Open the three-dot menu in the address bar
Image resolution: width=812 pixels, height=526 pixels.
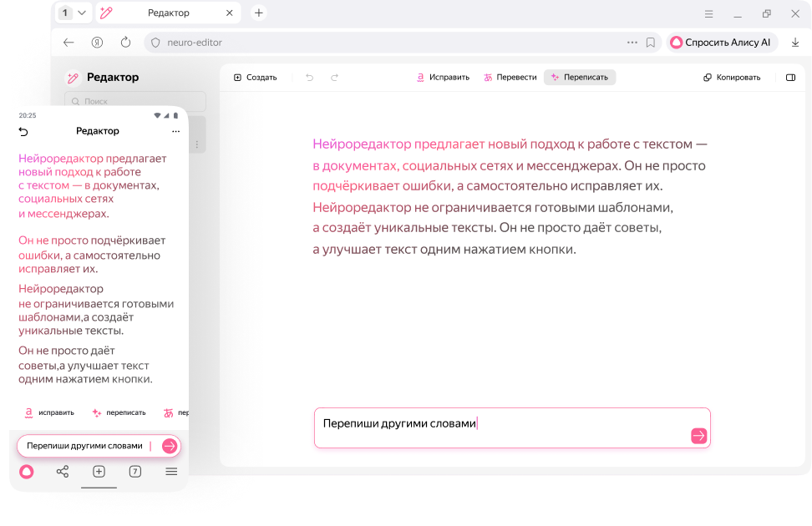[632, 42]
